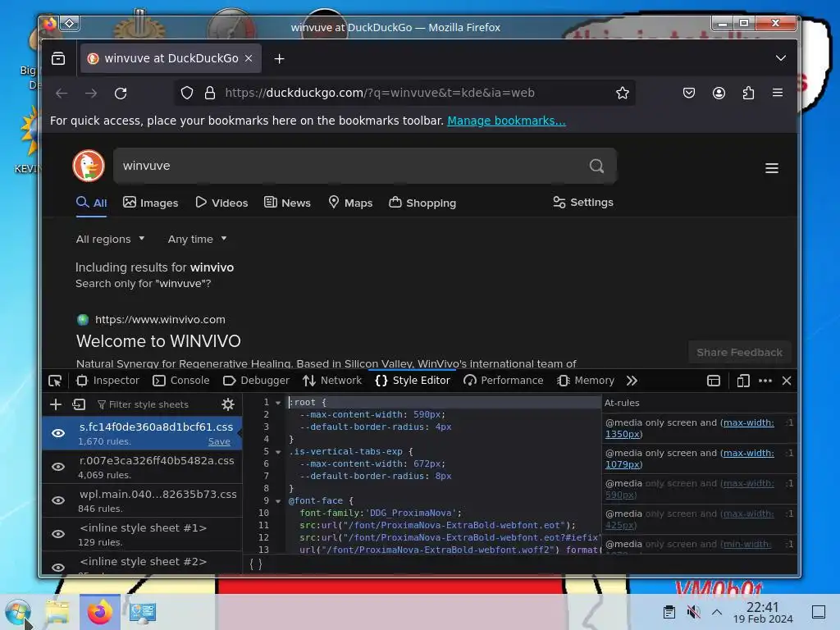Bookmark this page with the star icon
The height and width of the screenshot is (630, 840).
pos(622,93)
